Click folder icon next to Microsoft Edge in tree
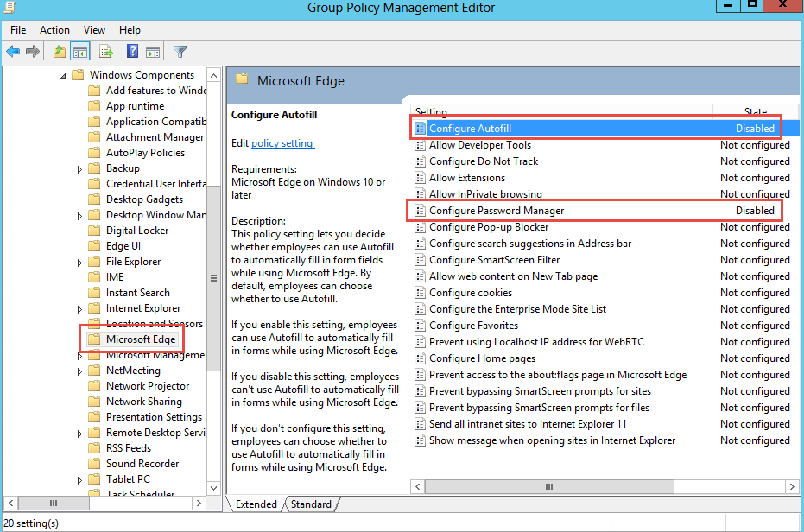The width and height of the screenshot is (804, 532). pyautogui.click(x=94, y=339)
